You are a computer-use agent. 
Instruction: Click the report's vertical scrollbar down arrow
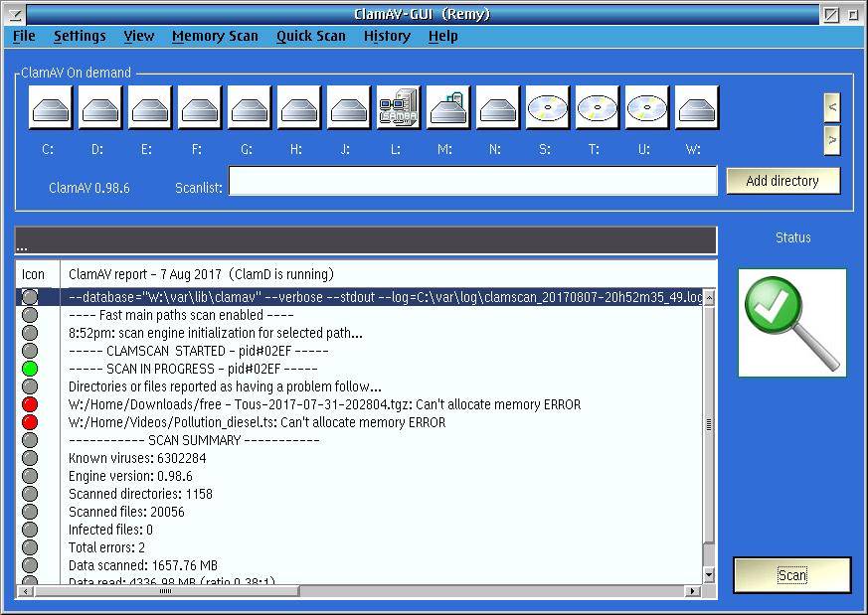(x=709, y=574)
